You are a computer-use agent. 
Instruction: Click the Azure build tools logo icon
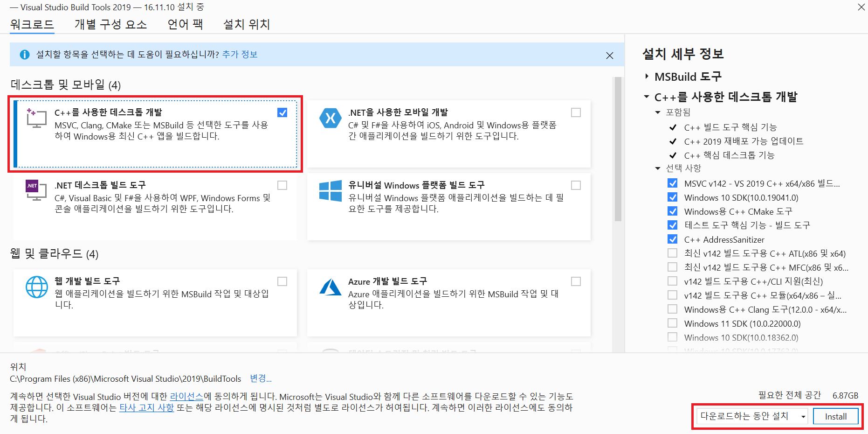click(x=331, y=287)
